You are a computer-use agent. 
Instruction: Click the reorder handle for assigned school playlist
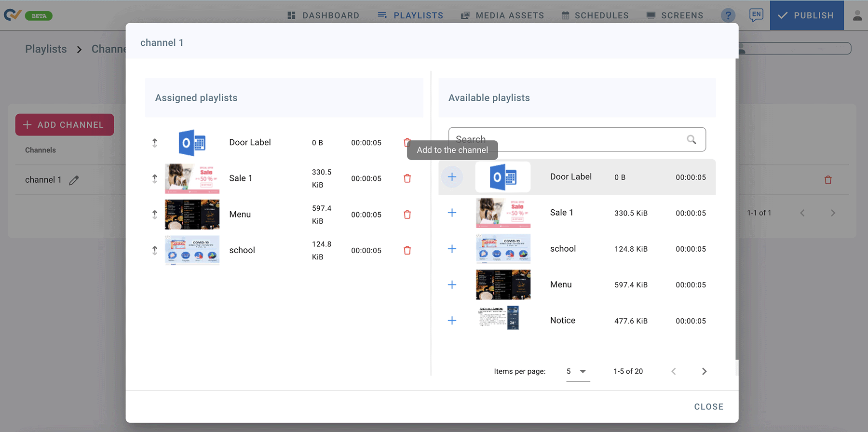tap(155, 250)
